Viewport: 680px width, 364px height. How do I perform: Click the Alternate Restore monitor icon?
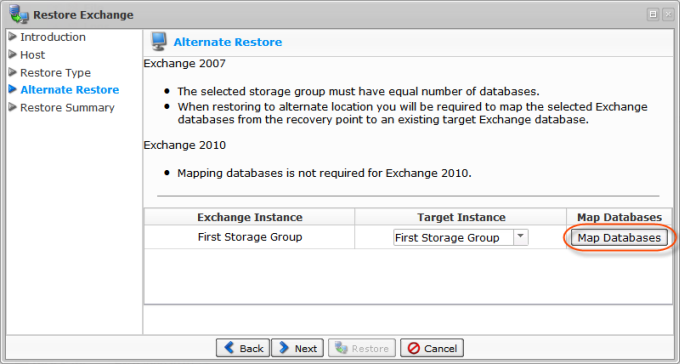coord(159,42)
